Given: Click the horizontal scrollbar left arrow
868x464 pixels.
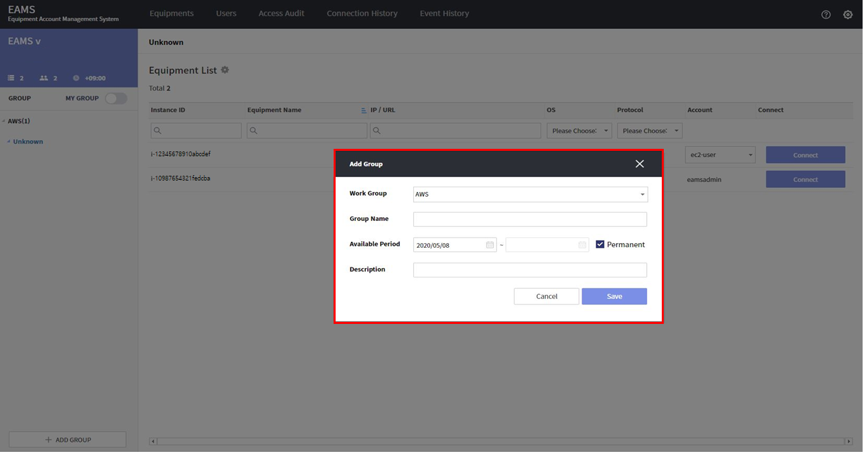Looking at the screenshot, I should [x=153, y=442].
